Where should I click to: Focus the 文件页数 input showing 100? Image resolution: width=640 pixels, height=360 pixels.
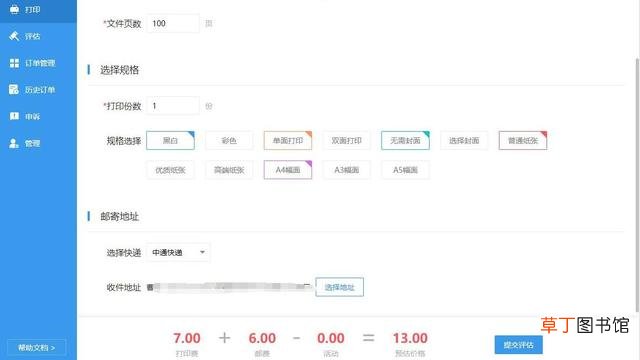(173, 24)
